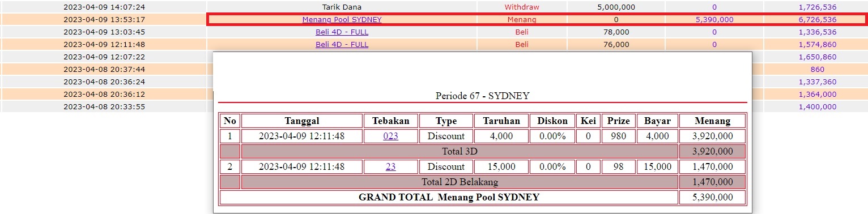Open Beli 4D - FULL link at 12:11:48
The height and width of the screenshot is (214, 868).
pos(342,44)
